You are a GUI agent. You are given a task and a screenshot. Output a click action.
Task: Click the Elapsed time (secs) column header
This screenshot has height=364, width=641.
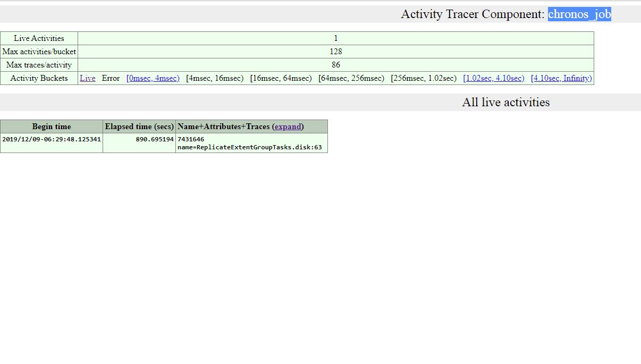[x=139, y=126]
